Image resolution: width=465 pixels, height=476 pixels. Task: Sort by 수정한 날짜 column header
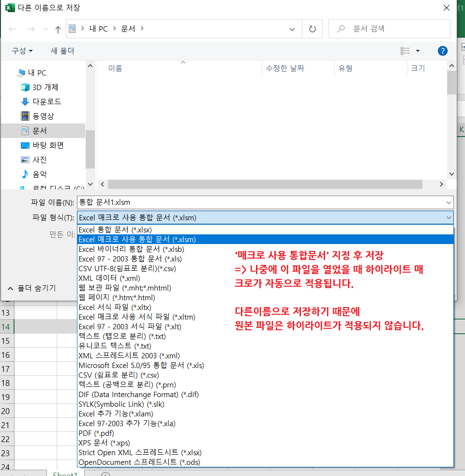coord(298,68)
